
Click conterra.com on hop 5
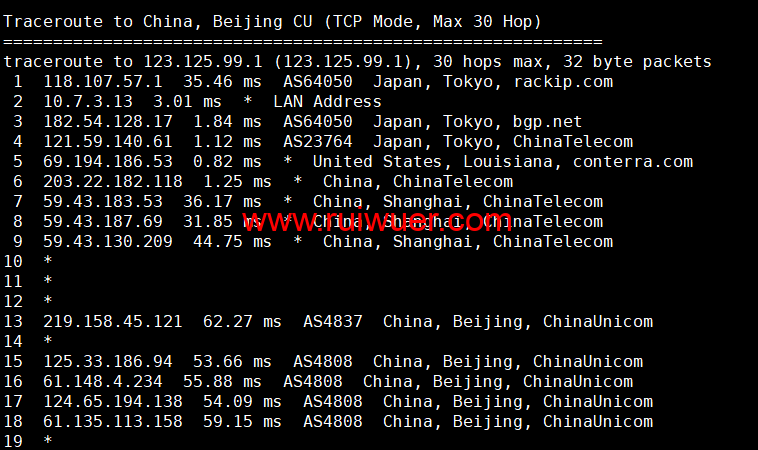tap(632, 161)
